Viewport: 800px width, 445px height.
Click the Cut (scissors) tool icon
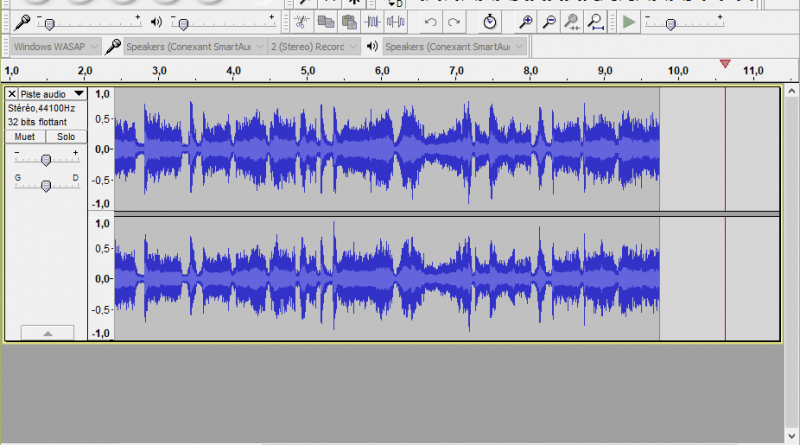[x=301, y=21]
